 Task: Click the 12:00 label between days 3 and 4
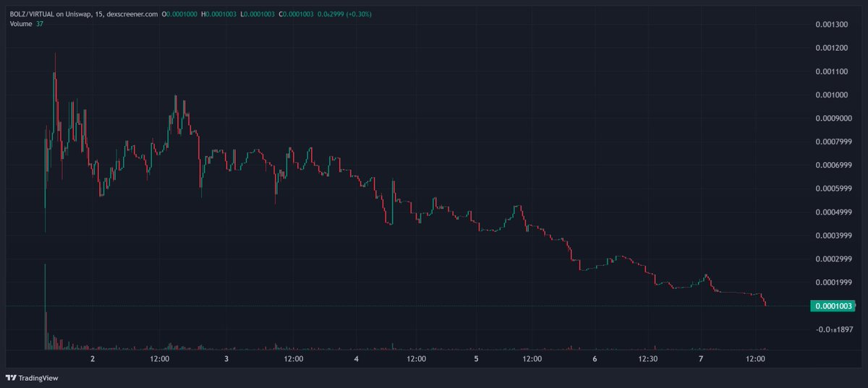[x=293, y=359]
